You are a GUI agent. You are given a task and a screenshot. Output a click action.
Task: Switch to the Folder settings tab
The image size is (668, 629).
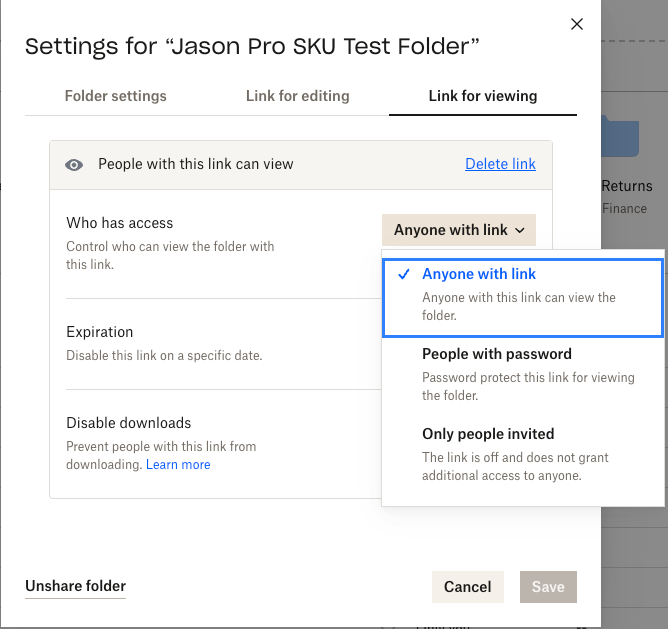click(116, 96)
